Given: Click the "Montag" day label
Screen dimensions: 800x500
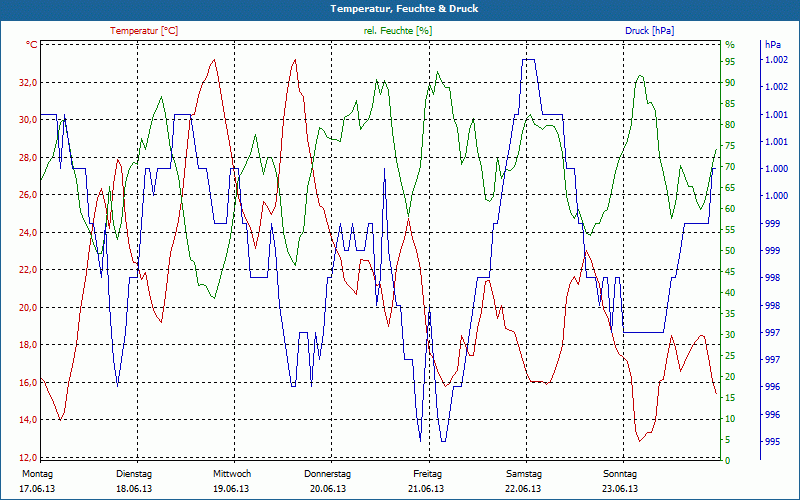Looking at the screenshot, I should pos(38,474).
